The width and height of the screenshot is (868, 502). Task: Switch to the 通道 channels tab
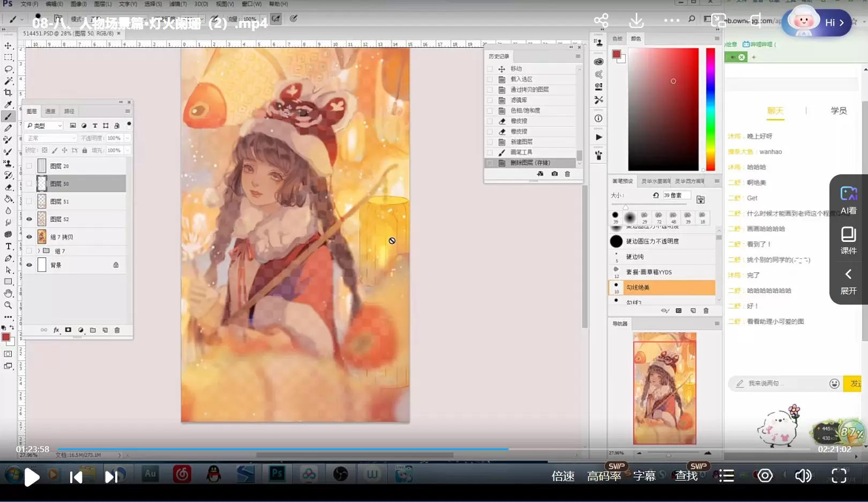click(50, 111)
